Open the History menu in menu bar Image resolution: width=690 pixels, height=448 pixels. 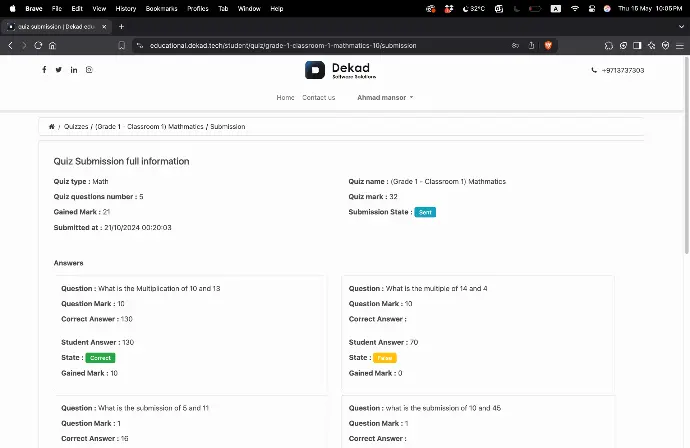pos(126,8)
